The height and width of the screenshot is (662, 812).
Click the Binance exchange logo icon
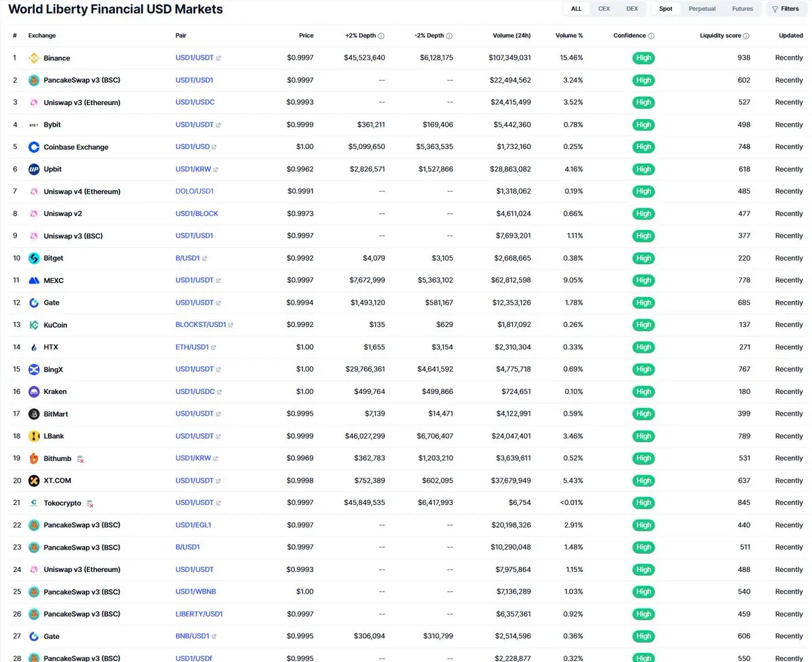click(x=34, y=58)
